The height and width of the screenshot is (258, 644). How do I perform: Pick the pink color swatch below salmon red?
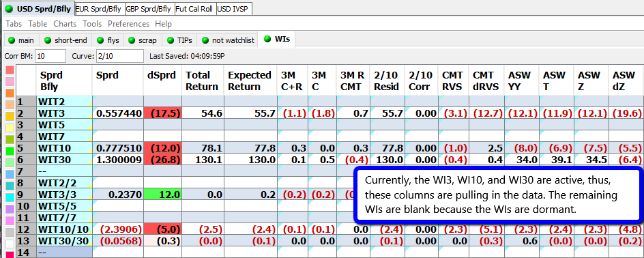click(10, 81)
